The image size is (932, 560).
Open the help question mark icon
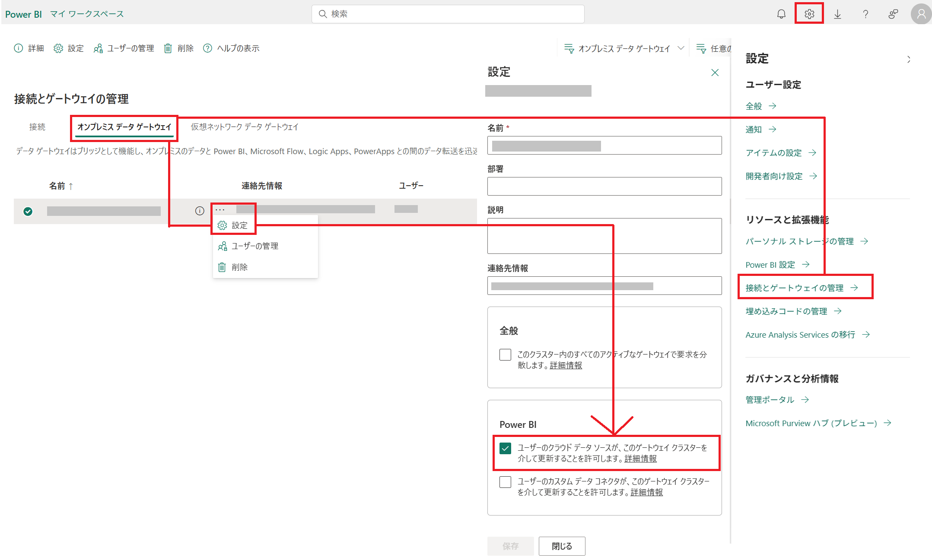coord(865,14)
